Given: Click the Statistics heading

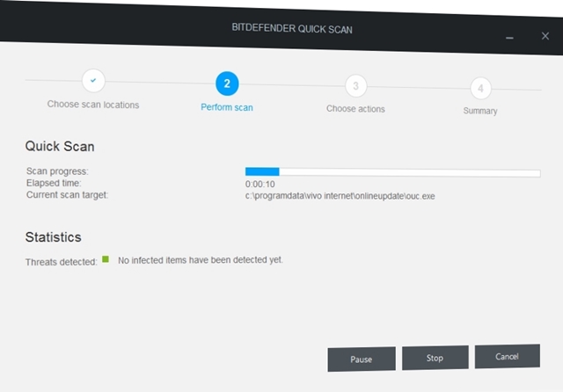Looking at the screenshot, I should pos(53,237).
